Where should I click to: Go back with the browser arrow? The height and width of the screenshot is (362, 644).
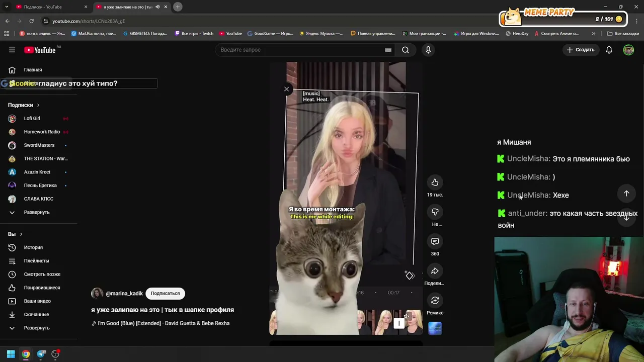tap(7, 21)
